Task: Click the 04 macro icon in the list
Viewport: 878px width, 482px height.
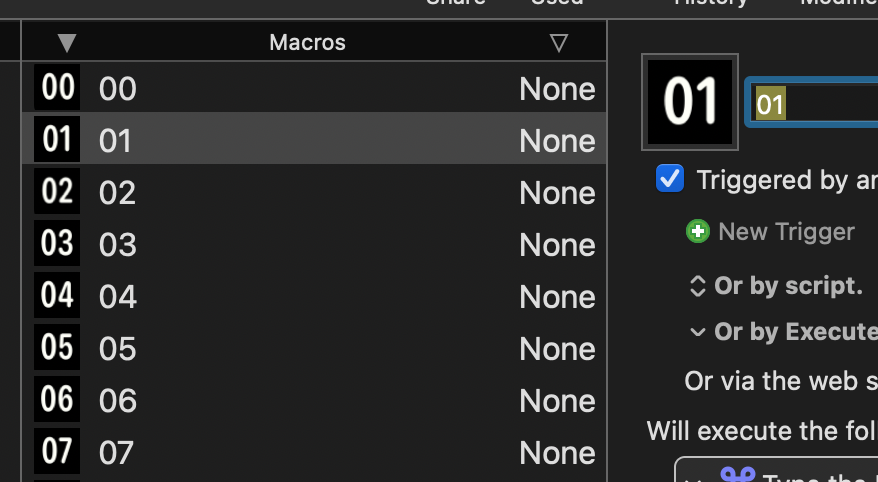Action: click(58, 296)
